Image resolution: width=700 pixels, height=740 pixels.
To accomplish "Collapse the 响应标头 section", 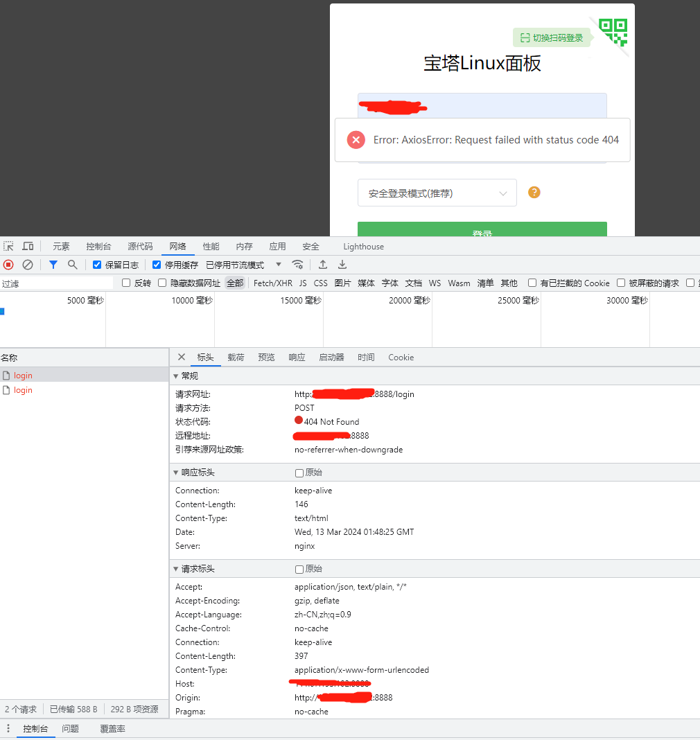I will (x=175, y=473).
